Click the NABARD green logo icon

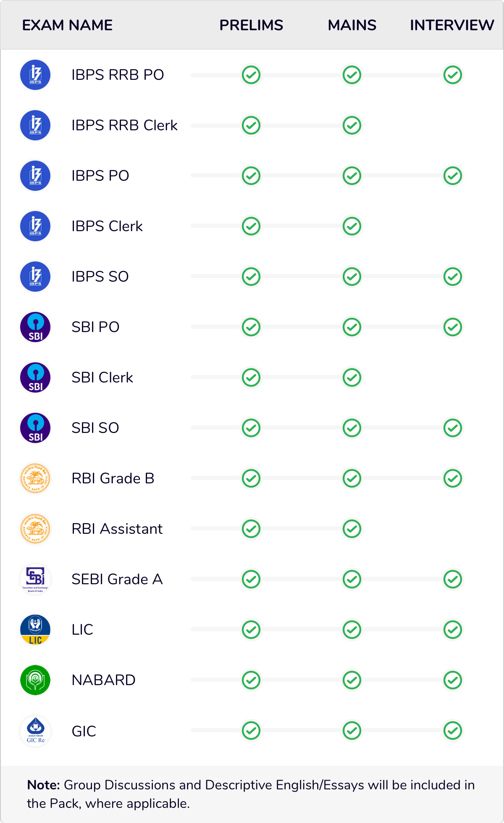pyautogui.click(x=35, y=680)
